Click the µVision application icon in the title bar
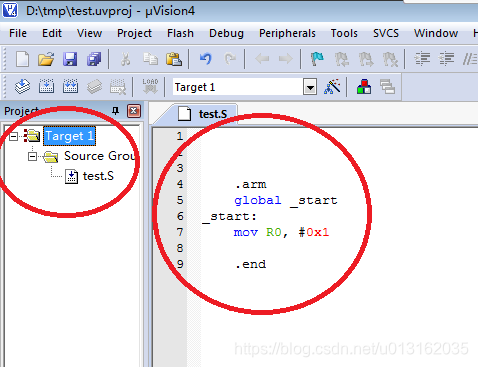 coord(10,10)
